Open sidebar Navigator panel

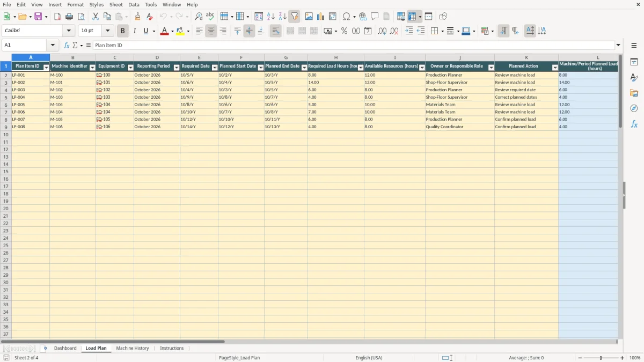point(634,109)
